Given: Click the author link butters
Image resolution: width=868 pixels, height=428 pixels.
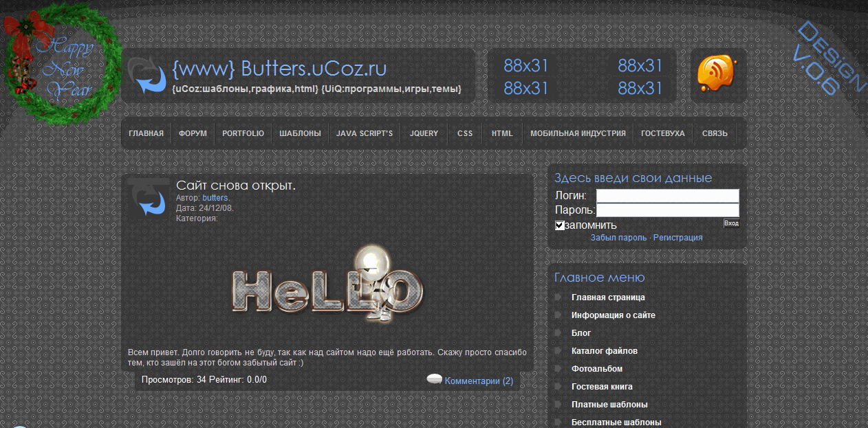Looking at the screenshot, I should tap(216, 198).
